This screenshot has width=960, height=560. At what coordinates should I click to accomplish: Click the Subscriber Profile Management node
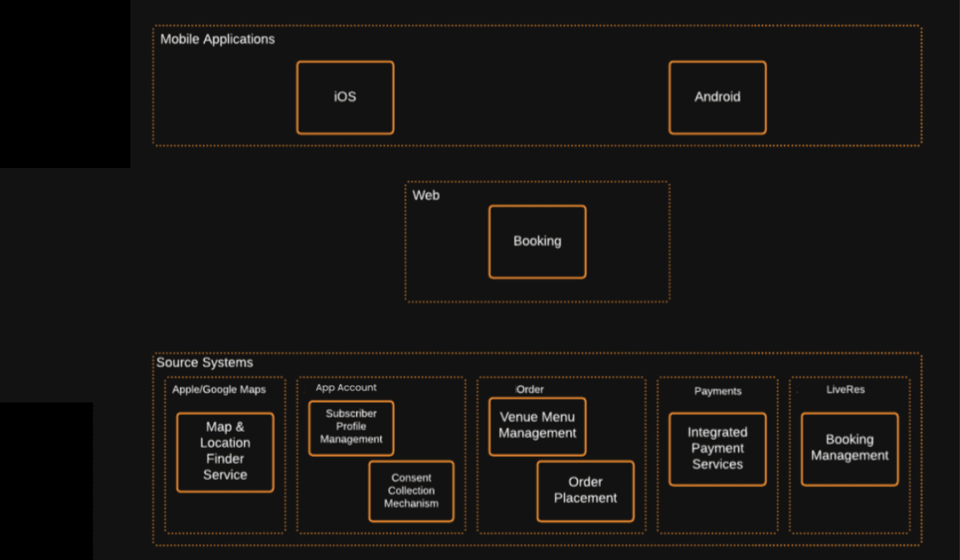point(350,427)
